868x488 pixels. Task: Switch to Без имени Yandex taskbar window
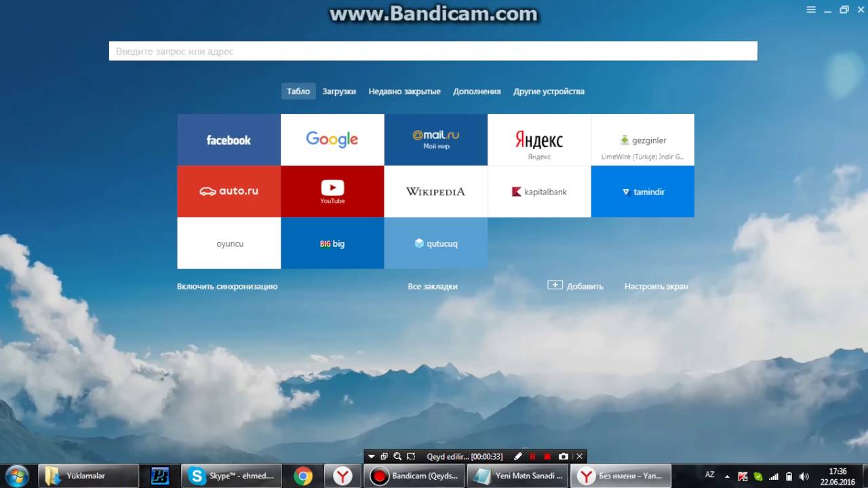(621, 476)
